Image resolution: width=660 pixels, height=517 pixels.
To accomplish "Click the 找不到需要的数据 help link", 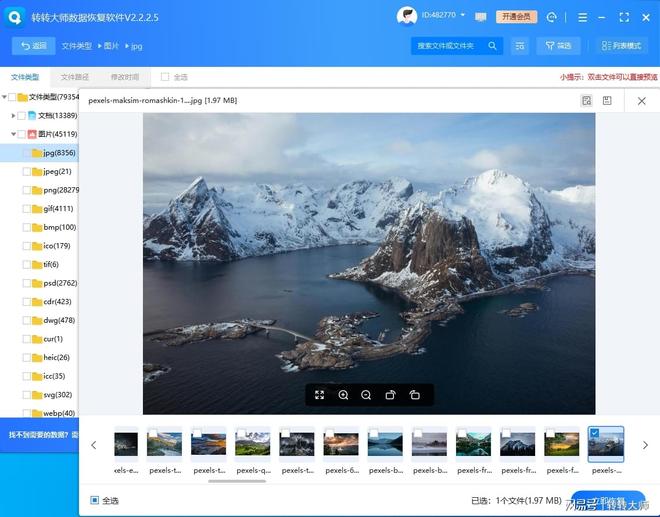I will (x=43, y=434).
